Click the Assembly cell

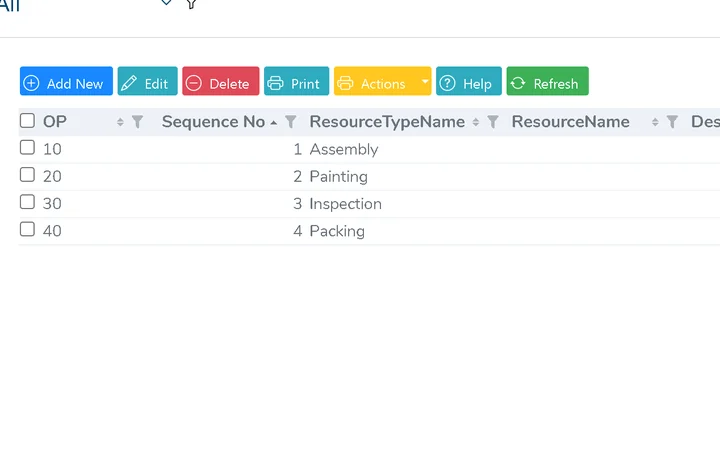tap(344, 149)
